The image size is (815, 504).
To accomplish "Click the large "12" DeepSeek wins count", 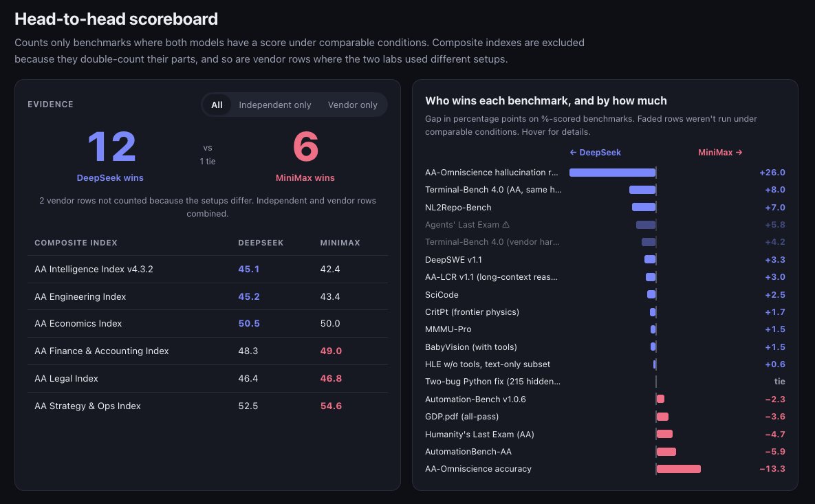I will [x=111, y=146].
